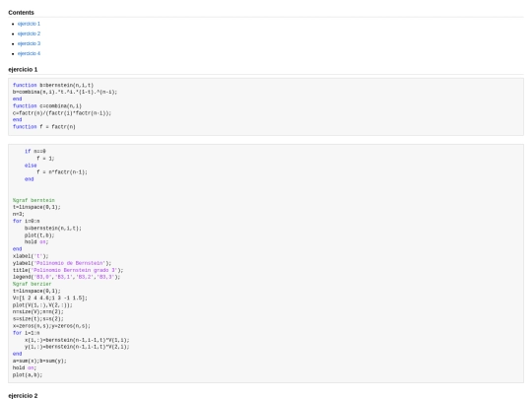The width and height of the screenshot is (532, 399).
Task: Click the line 'plot(a,b);'
Action: (x=28, y=375)
